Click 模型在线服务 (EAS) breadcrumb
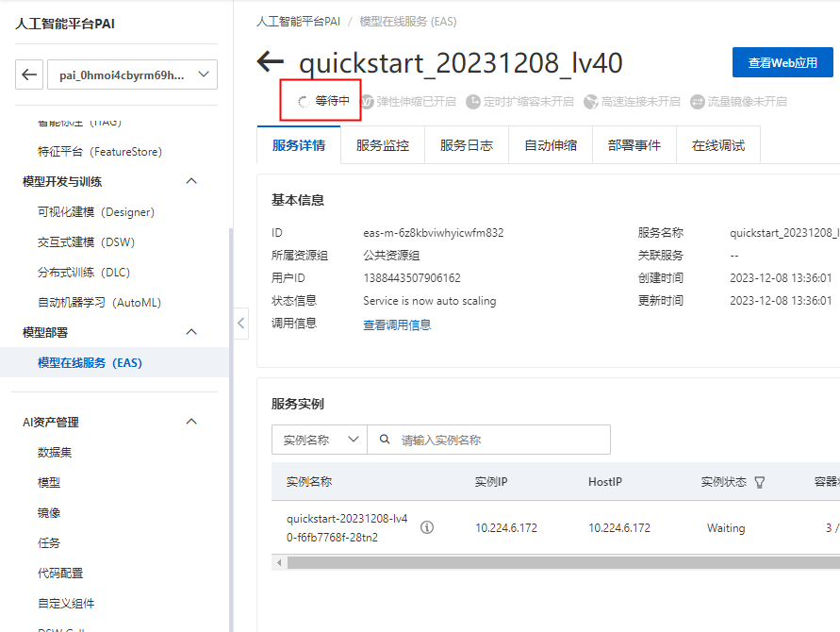The width and height of the screenshot is (840, 632). click(408, 22)
